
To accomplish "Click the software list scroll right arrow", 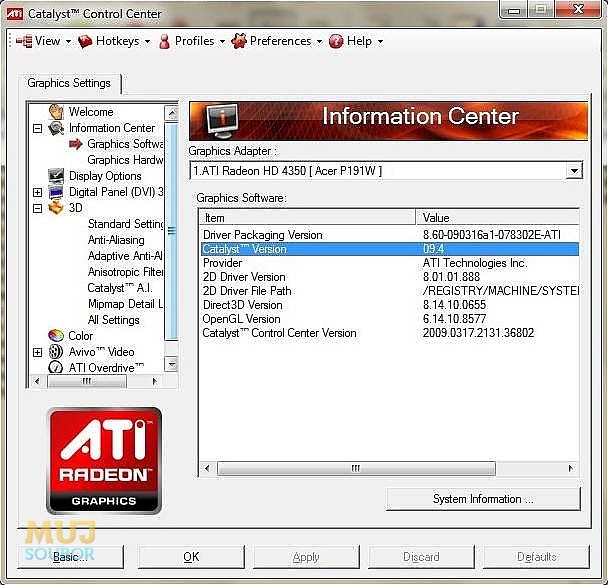I will point(571,468).
